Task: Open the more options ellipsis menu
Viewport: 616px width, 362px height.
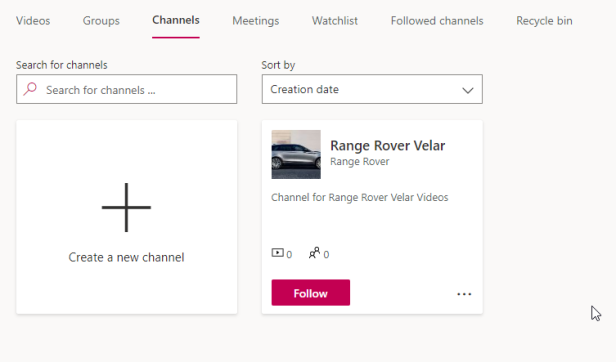Action: click(x=464, y=294)
